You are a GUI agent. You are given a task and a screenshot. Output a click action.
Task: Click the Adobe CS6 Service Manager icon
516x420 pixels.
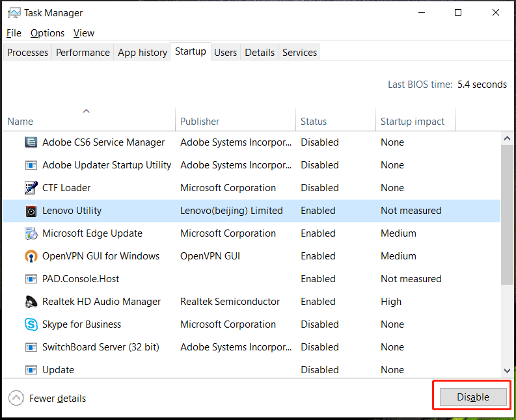tap(31, 142)
